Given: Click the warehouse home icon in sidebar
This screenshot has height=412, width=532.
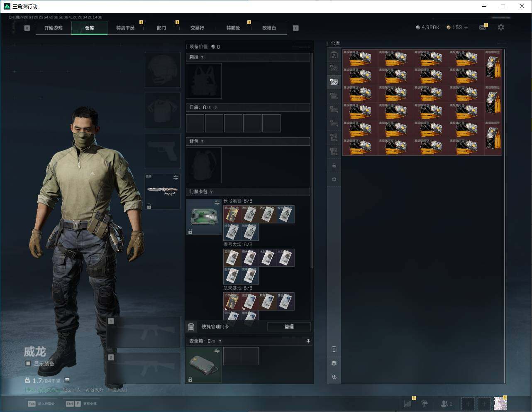Looking at the screenshot, I should coord(334,55).
